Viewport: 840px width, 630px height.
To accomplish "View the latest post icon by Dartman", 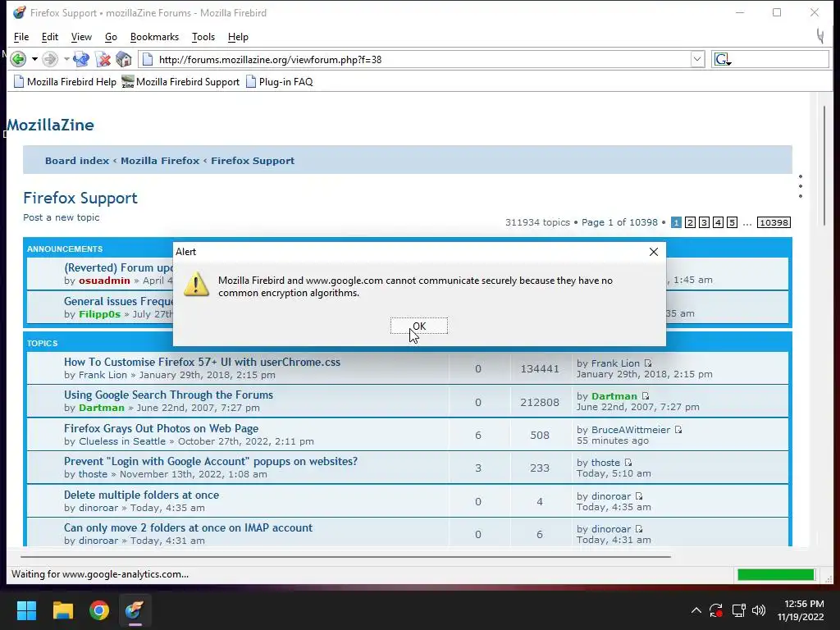I will (645, 396).
